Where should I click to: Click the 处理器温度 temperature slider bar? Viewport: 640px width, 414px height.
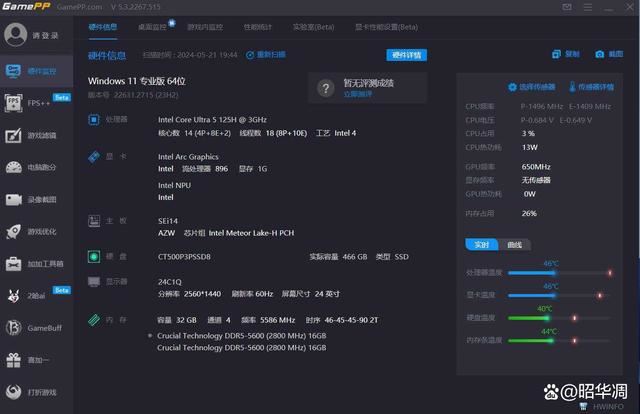560,272
